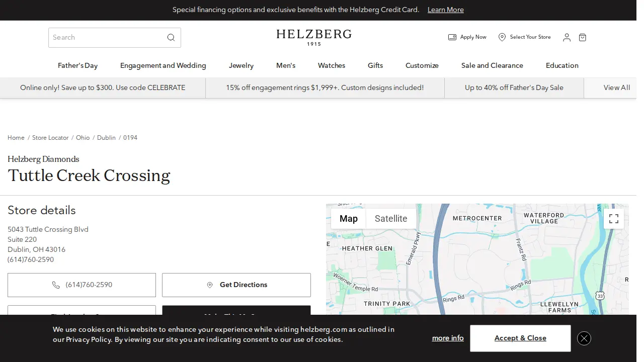Select the Father's Day Sale promo
644x362 pixels.
pyautogui.click(x=514, y=87)
